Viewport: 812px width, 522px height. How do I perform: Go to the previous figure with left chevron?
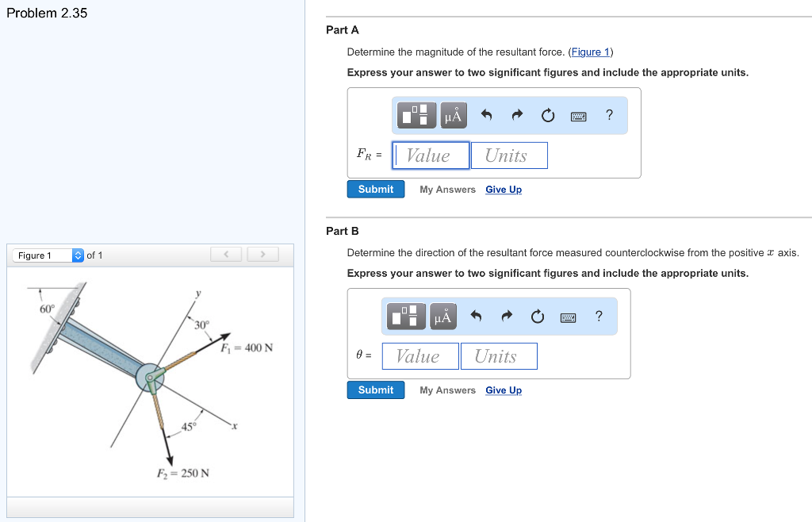[226, 255]
